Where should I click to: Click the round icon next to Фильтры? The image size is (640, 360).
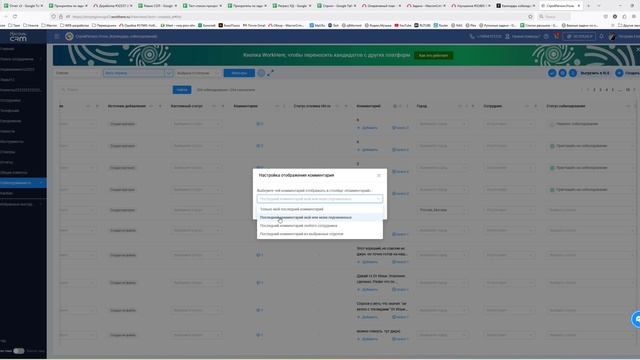261,73
